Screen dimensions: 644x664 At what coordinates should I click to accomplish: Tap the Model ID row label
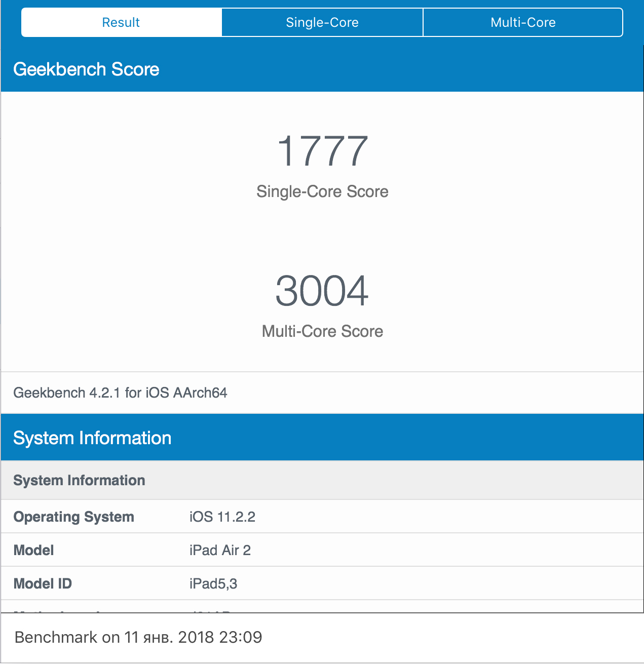pos(43,583)
